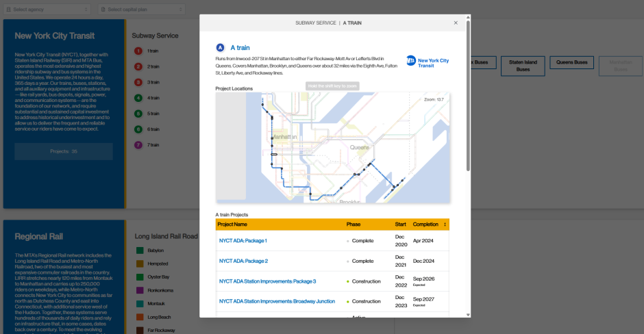This screenshot has width=644, height=334.
Task: Click the Montauk branch label
Action: click(x=156, y=304)
